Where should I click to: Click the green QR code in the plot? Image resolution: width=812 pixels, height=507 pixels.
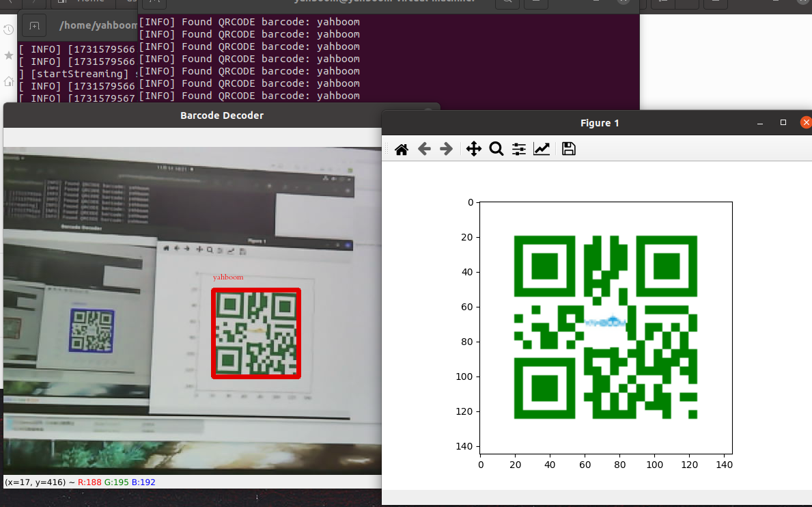pyautogui.click(x=605, y=327)
